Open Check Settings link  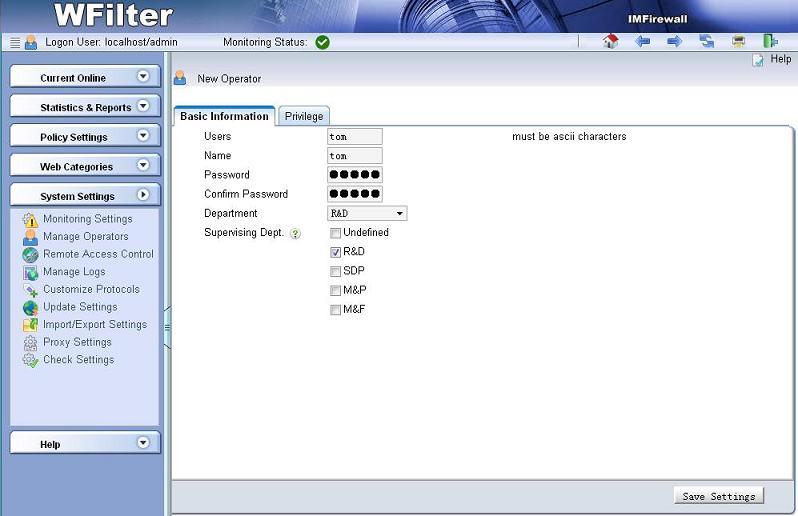[x=79, y=359]
